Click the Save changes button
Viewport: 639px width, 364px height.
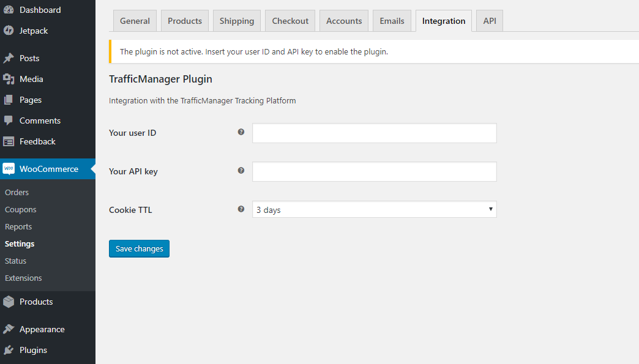point(139,249)
